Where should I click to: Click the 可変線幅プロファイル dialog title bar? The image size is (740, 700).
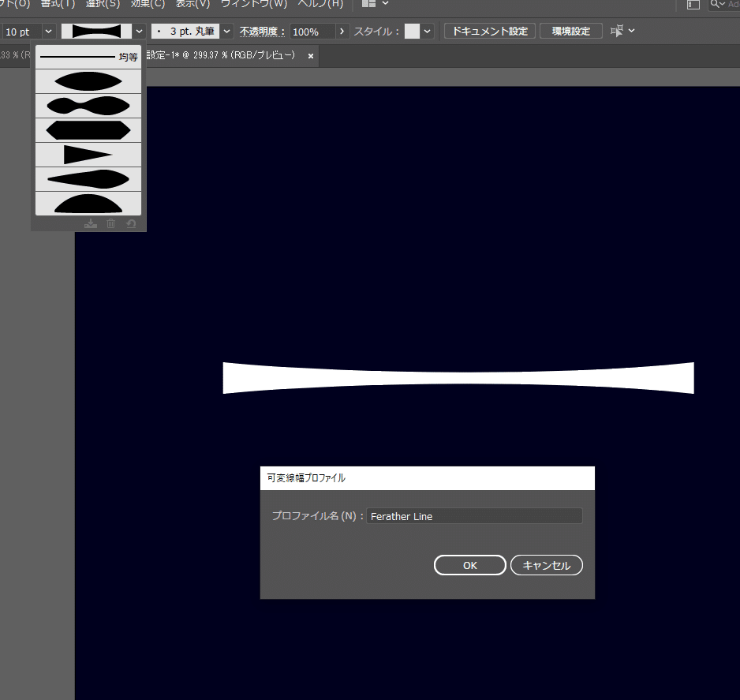click(x=427, y=478)
